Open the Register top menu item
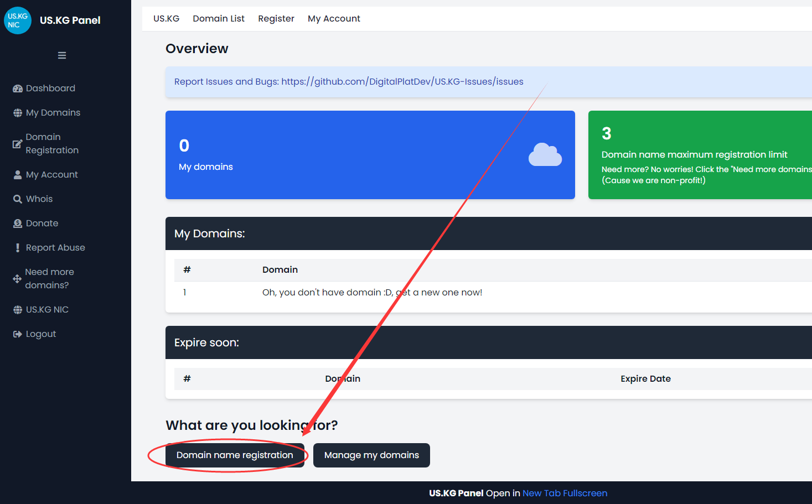The width and height of the screenshot is (812, 504). (x=276, y=19)
